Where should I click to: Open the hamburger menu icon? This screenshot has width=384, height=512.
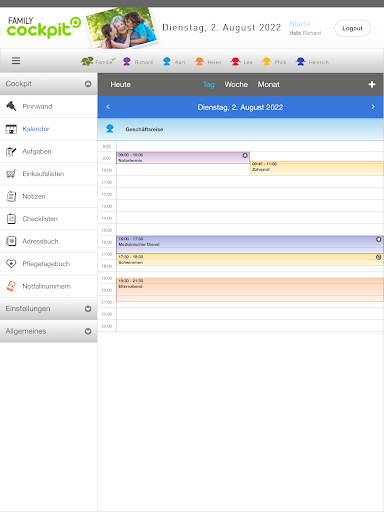click(16, 61)
